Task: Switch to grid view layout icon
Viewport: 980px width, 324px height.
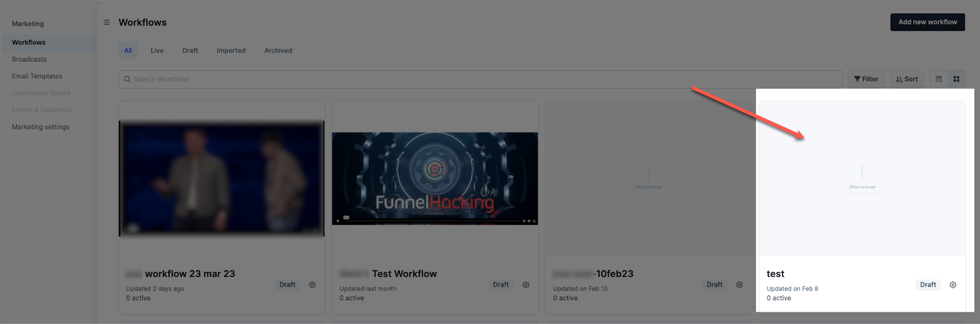Action: (x=956, y=79)
